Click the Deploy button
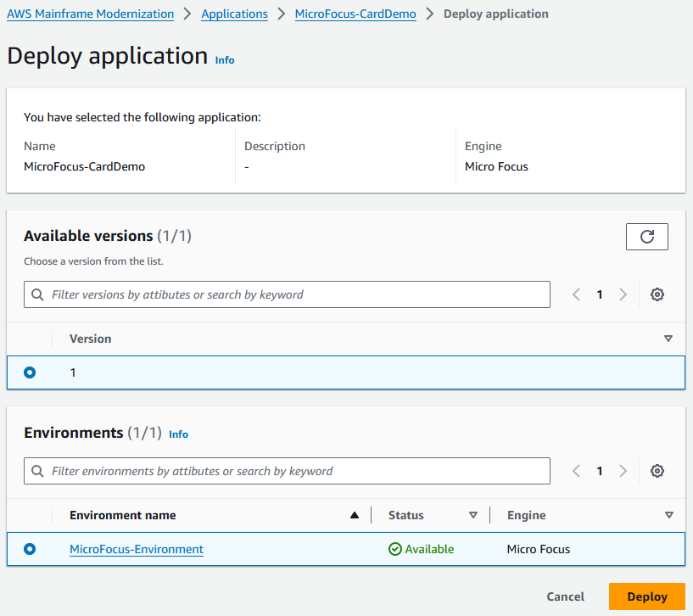Screen dimensions: 693x616 (x=646, y=596)
